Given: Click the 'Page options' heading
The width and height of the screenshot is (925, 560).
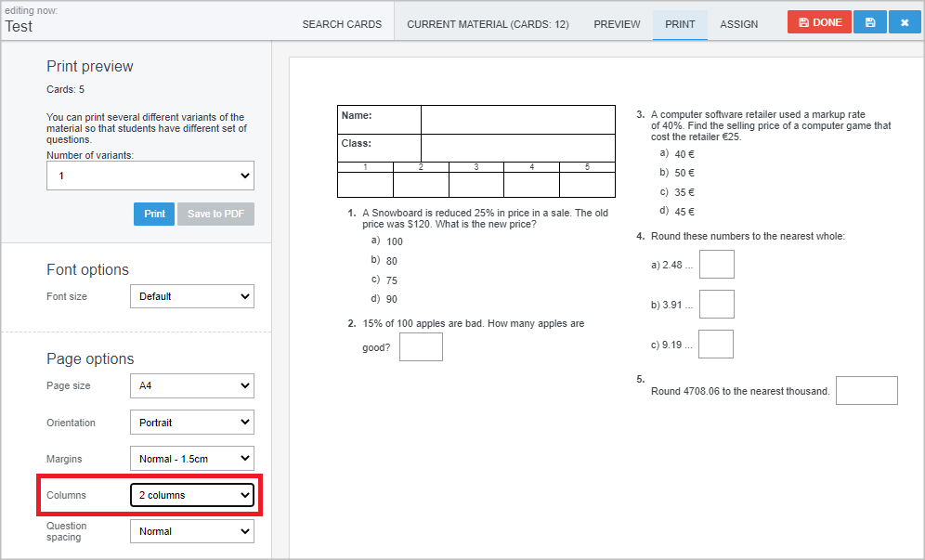Looking at the screenshot, I should (90, 358).
